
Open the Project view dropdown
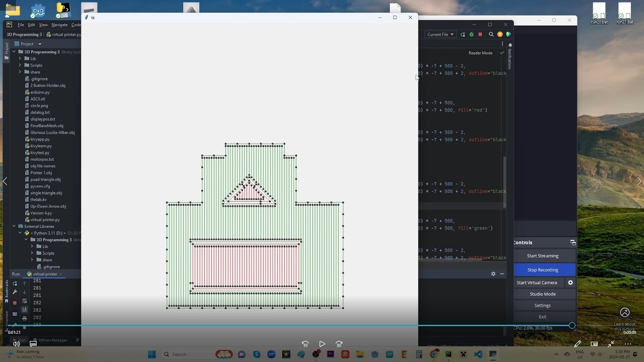(x=31, y=44)
